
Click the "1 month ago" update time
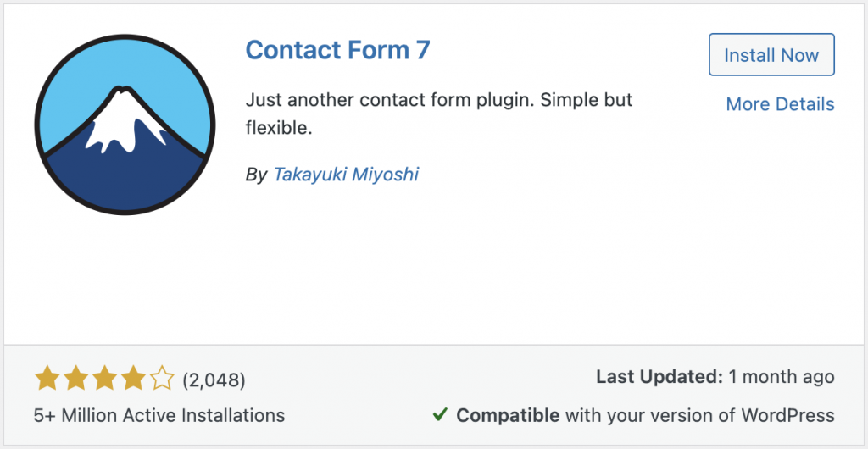tap(782, 377)
